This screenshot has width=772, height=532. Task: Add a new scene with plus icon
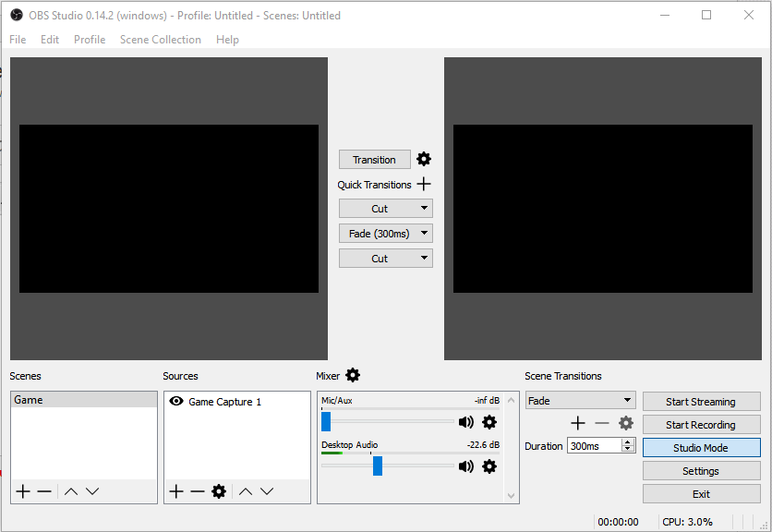[23, 491]
